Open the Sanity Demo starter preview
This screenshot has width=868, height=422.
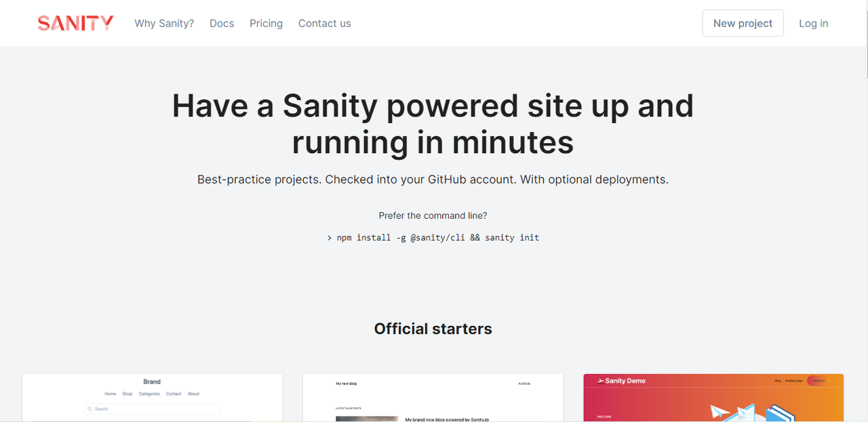click(713, 400)
